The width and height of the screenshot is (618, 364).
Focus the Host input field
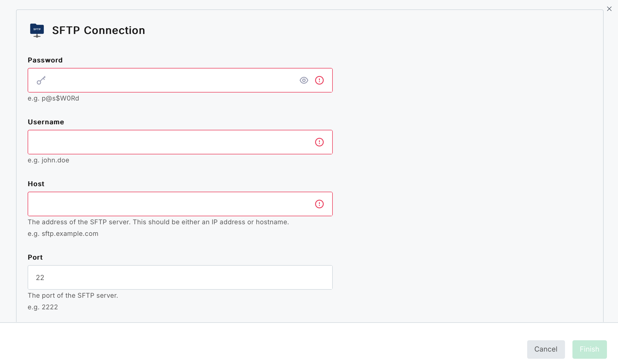click(x=180, y=204)
